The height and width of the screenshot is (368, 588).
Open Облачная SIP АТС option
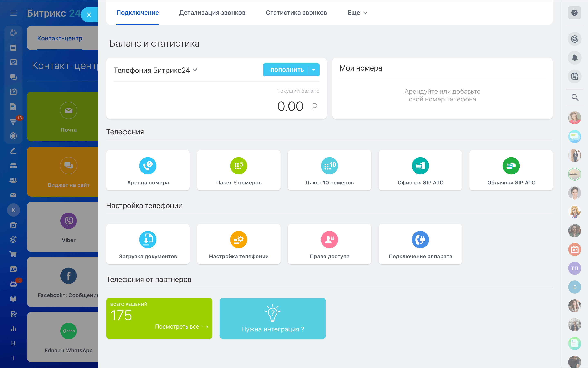[x=511, y=170]
